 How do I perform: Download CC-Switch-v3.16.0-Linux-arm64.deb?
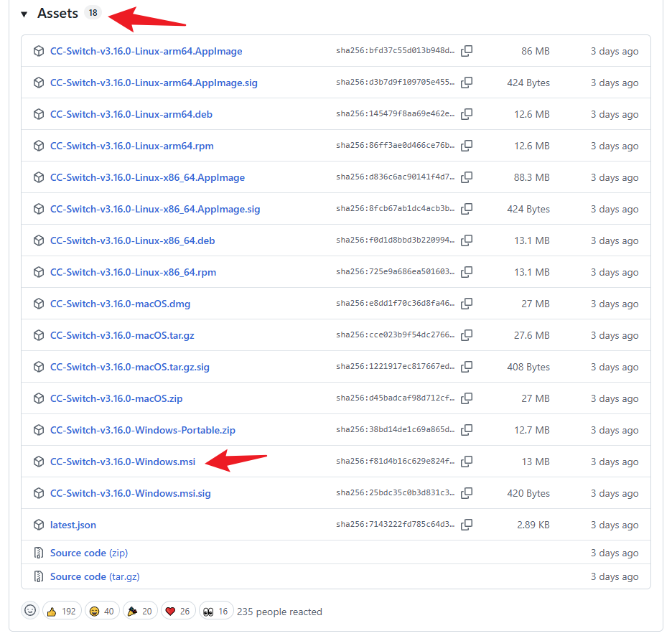pyautogui.click(x=131, y=114)
